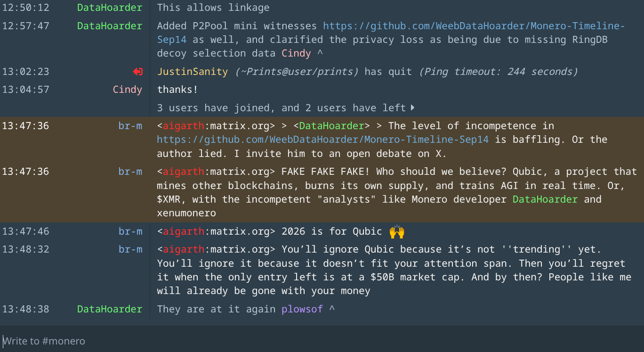Select br-m sender of the 'You'll ignore Qubic' message
The height and width of the screenshot is (352, 644).
[x=130, y=249]
